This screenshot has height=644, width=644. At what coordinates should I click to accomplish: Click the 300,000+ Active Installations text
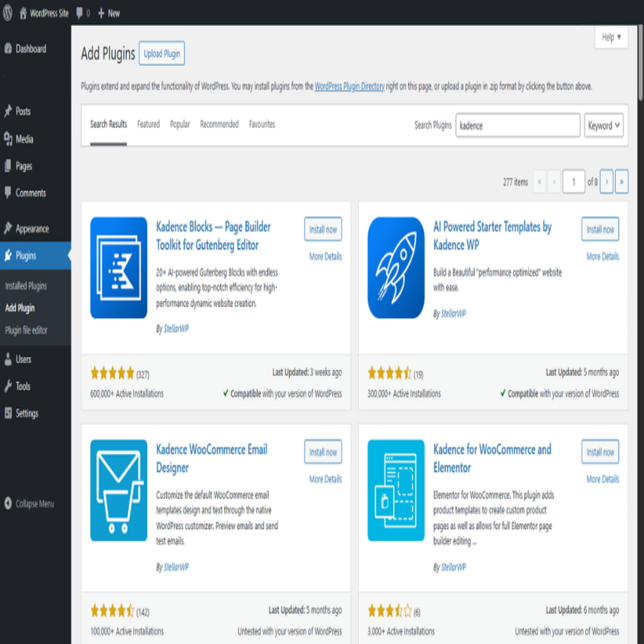tap(404, 394)
